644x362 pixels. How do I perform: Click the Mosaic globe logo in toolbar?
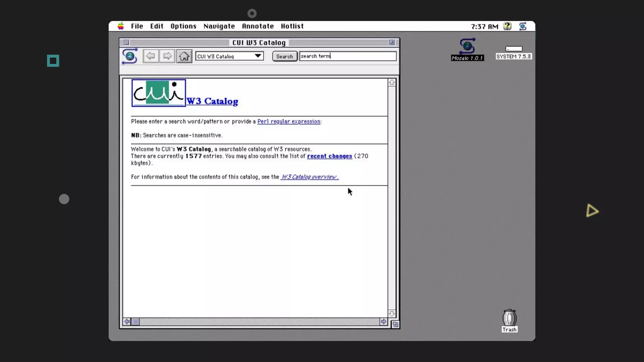[x=130, y=56]
